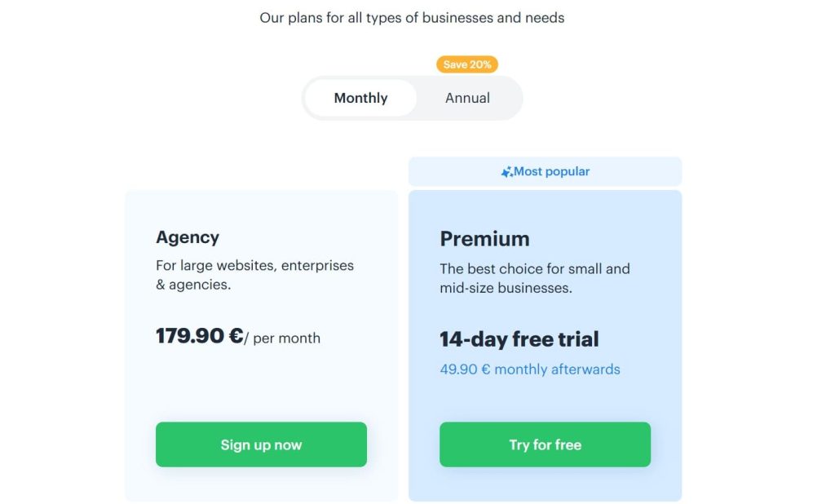Click the Premium plan description text
The image size is (835, 504).
click(534, 278)
